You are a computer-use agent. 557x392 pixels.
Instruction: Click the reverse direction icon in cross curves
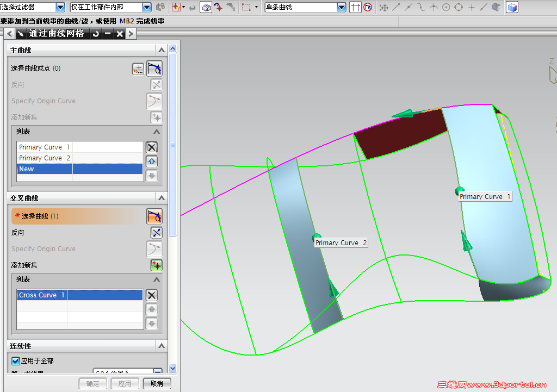156,233
